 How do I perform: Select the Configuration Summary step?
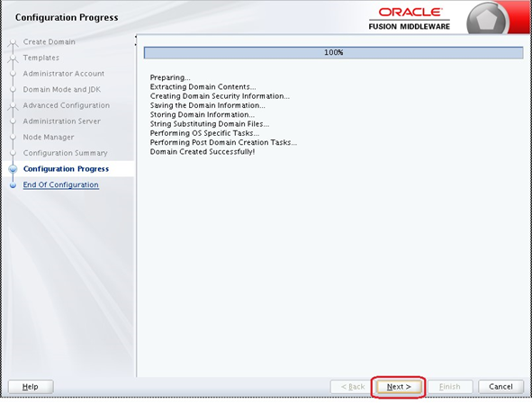(x=65, y=153)
